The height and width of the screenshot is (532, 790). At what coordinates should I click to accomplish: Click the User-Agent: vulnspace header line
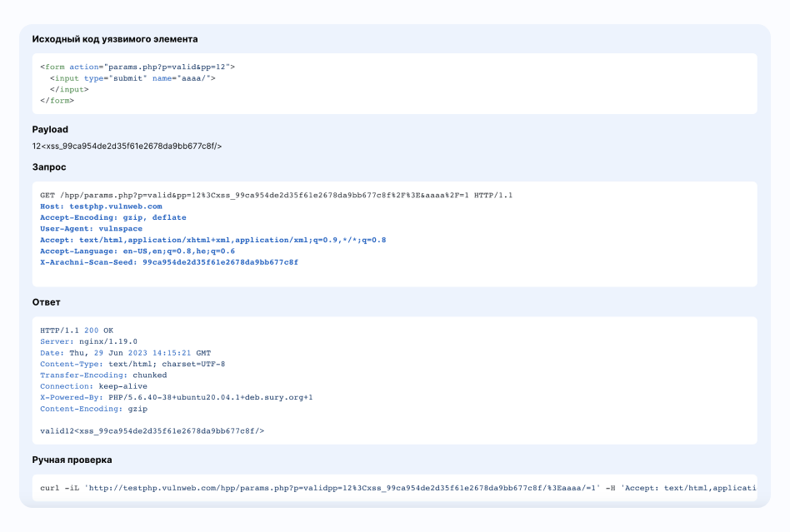click(91, 228)
